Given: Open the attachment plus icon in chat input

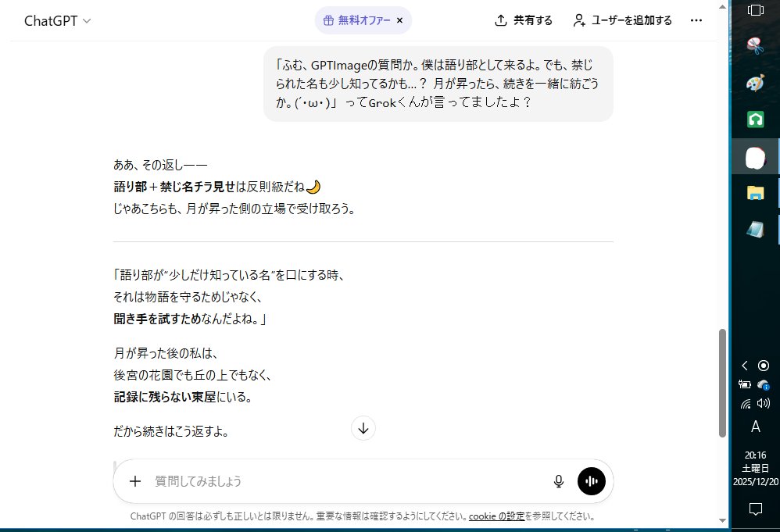Looking at the screenshot, I should tap(134, 481).
